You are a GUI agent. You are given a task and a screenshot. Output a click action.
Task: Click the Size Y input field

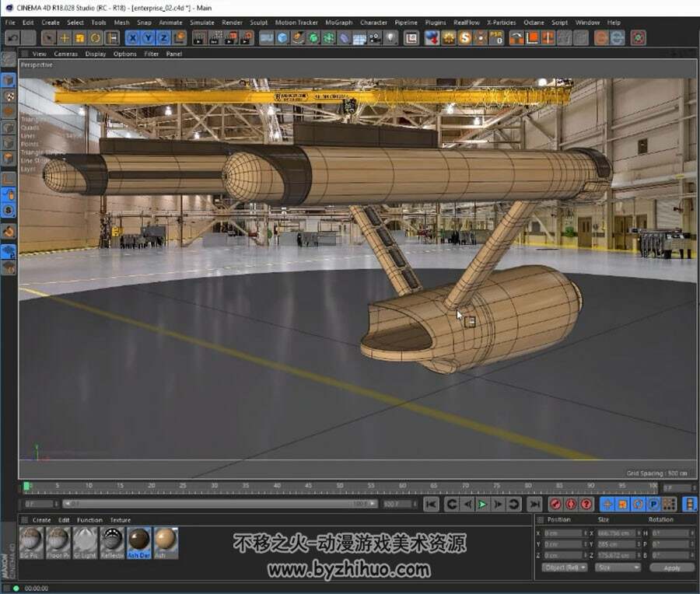[616, 544]
